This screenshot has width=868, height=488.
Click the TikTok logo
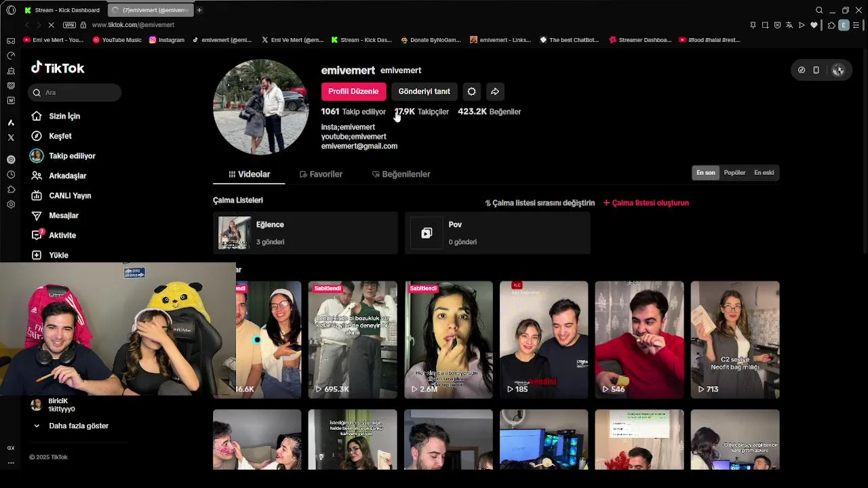pyautogui.click(x=58, y=68)
